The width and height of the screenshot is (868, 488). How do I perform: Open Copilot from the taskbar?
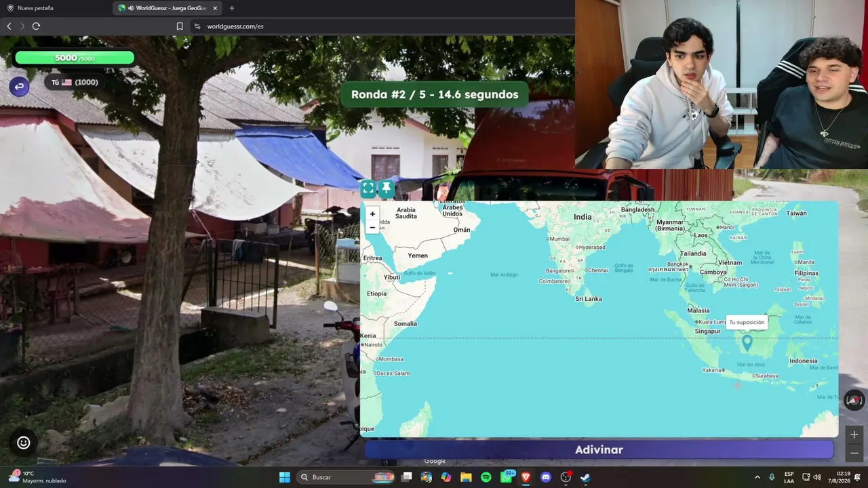coord(446,477)
